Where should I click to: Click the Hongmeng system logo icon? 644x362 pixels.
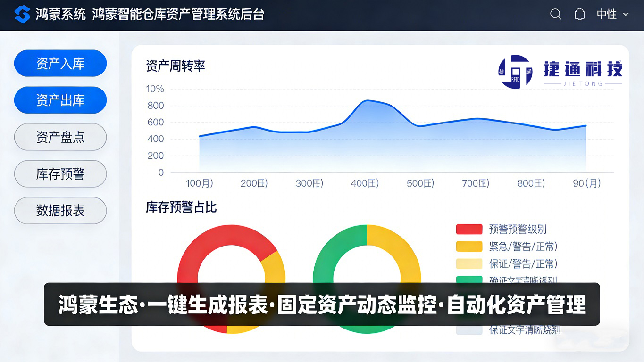click(x=22, y=14)
